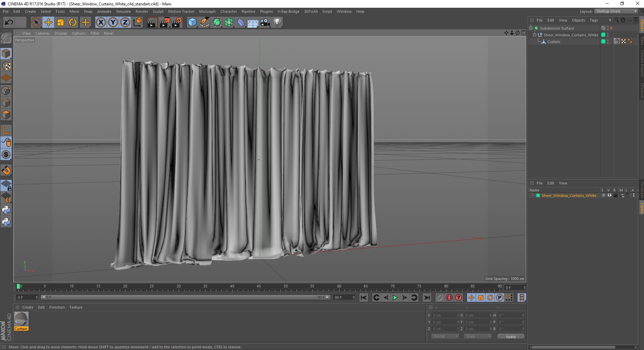644x350 pixels.
Task: Toggle layer visibility eye for Sheer_Window_Curtains_White
Action: [609, 195]
